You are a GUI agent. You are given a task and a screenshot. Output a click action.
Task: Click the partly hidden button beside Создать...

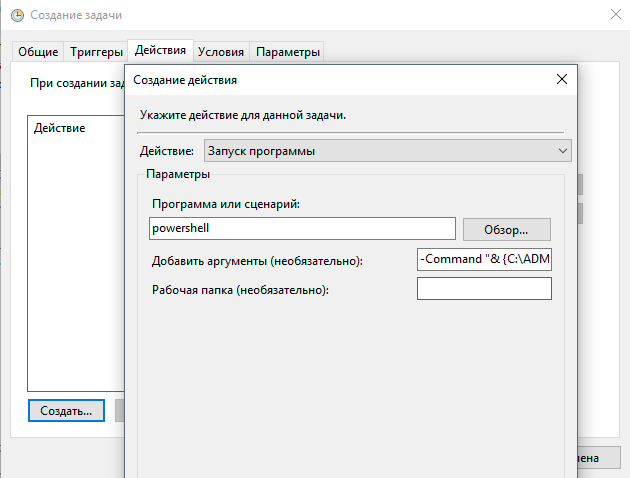pos(119,410)
